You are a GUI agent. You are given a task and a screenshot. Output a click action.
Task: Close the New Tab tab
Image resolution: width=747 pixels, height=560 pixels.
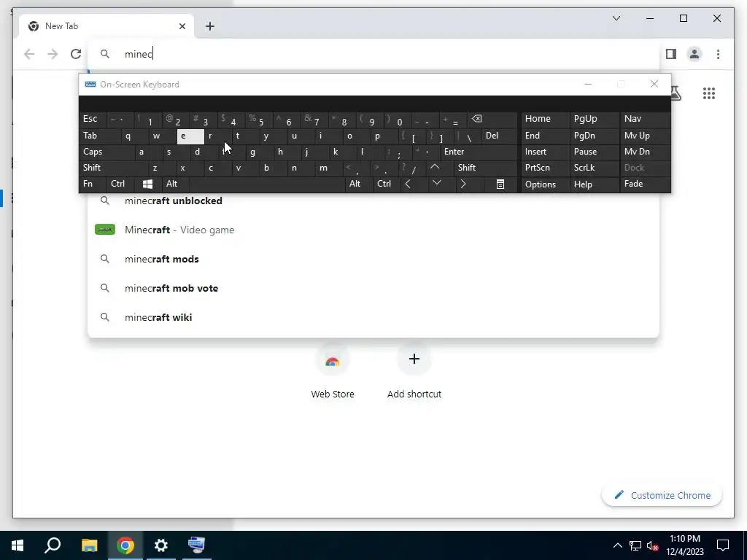182,26
